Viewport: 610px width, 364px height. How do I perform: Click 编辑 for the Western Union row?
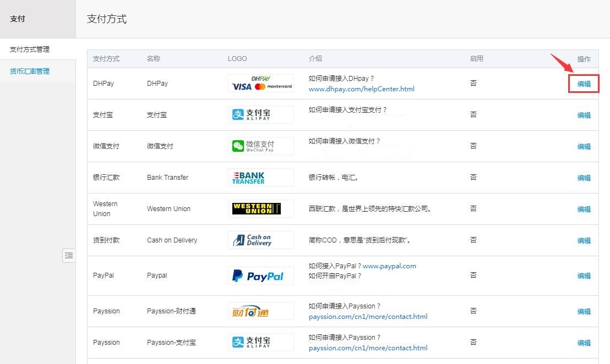point(584,209)
